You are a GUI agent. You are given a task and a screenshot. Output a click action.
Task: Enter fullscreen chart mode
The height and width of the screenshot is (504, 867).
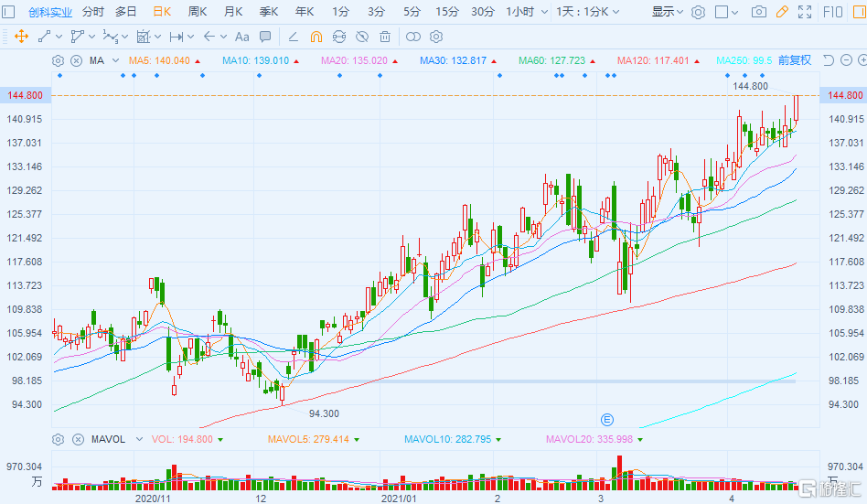pos(804,12)
